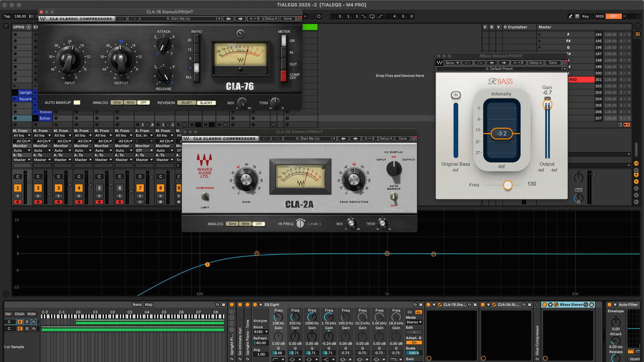Viewport: 644px width, 362px height.
Task: Load previous preset in CLA-2A window
Action: point(343,138)
